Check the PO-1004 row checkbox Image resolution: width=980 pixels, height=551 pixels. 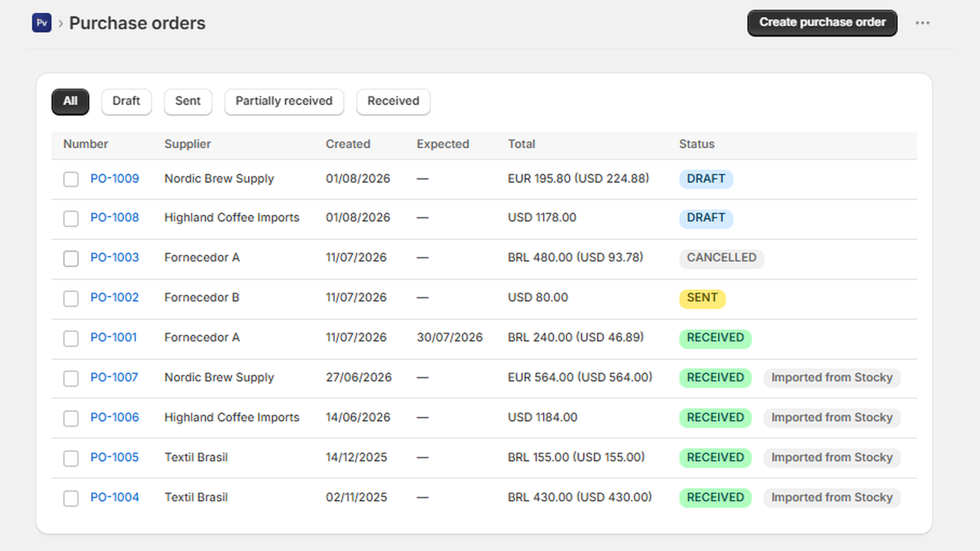71,498
